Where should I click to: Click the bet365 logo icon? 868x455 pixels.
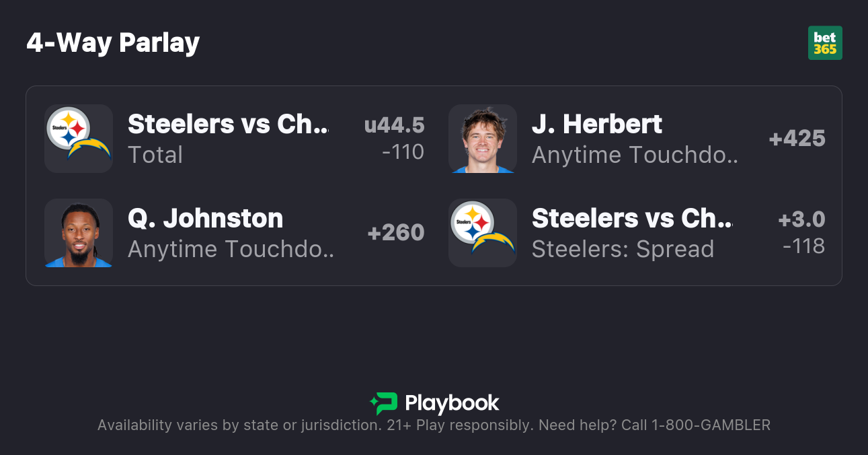(825, 43)
